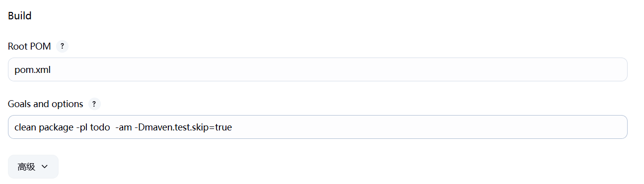
Task: Focus the Goals and options input field
Action: click(318, 127)
